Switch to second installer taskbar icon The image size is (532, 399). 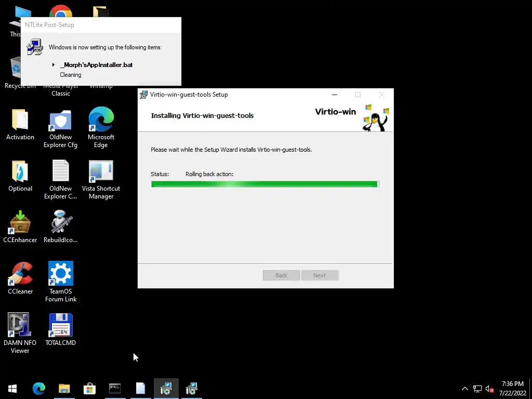pos(191,389)
